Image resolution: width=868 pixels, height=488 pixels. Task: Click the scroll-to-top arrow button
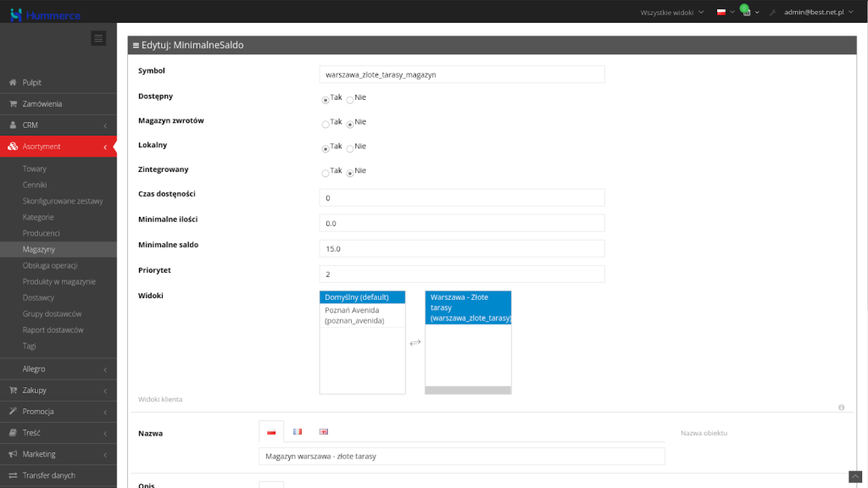click(855, 477)
